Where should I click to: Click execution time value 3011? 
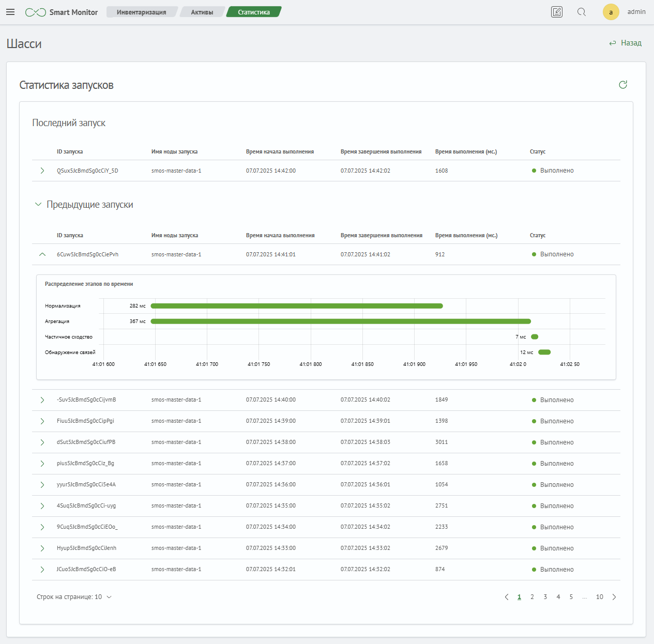(x=442, y=442)
